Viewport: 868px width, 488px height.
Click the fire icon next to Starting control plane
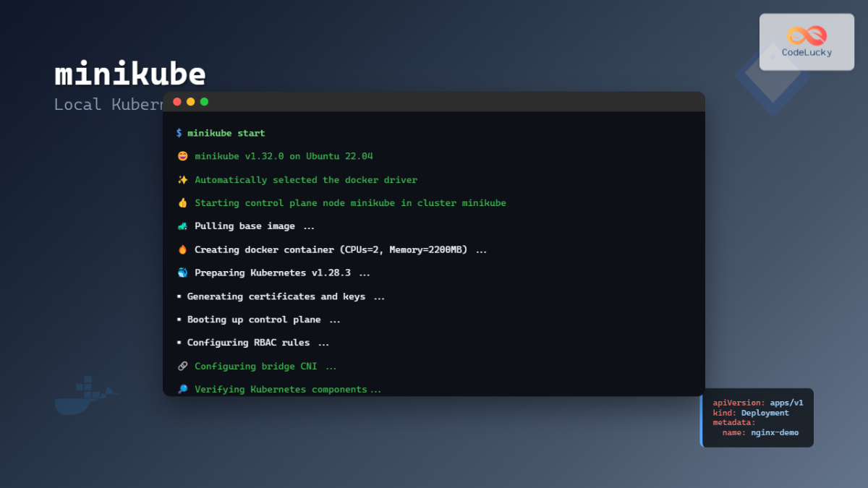click(182, 202)
